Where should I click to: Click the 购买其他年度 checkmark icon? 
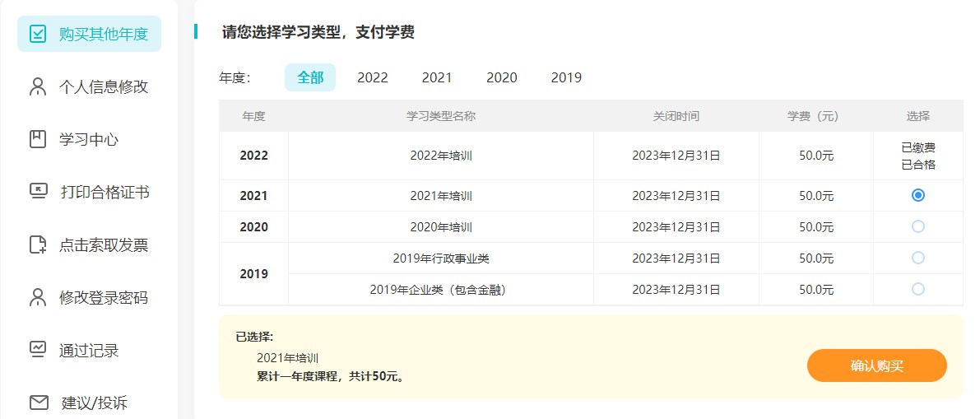click(x=38, y=34)
